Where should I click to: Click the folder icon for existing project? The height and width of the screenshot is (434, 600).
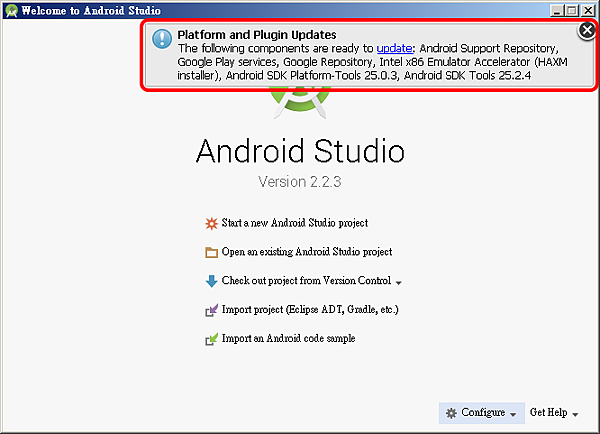pyautogui.click(x=211, y=252)
